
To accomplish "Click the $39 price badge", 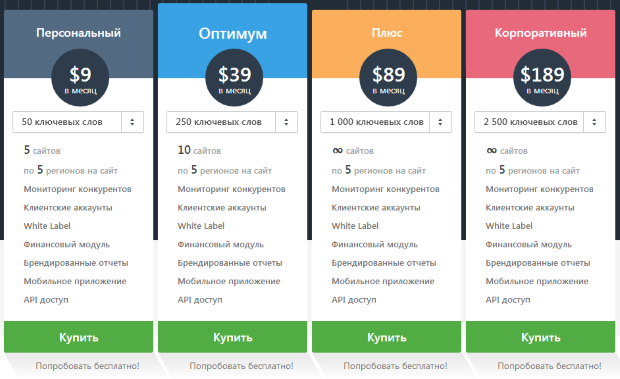I will [234, 77].
